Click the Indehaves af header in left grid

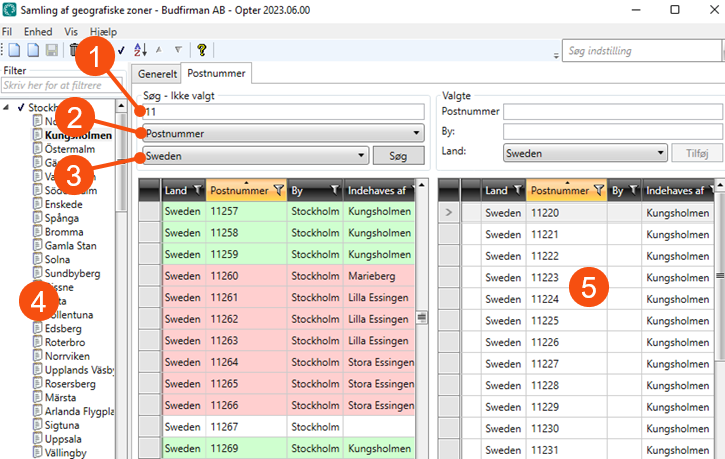click(x=376, y=190)
